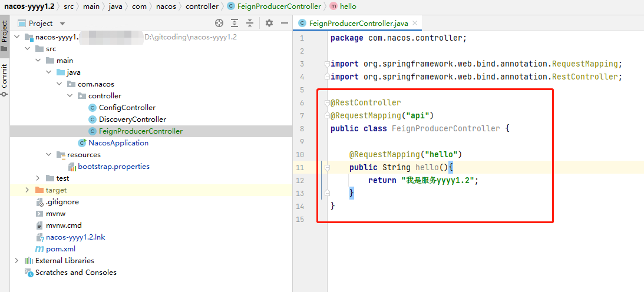Click the mvnw file icon

(x=39, y=214)
